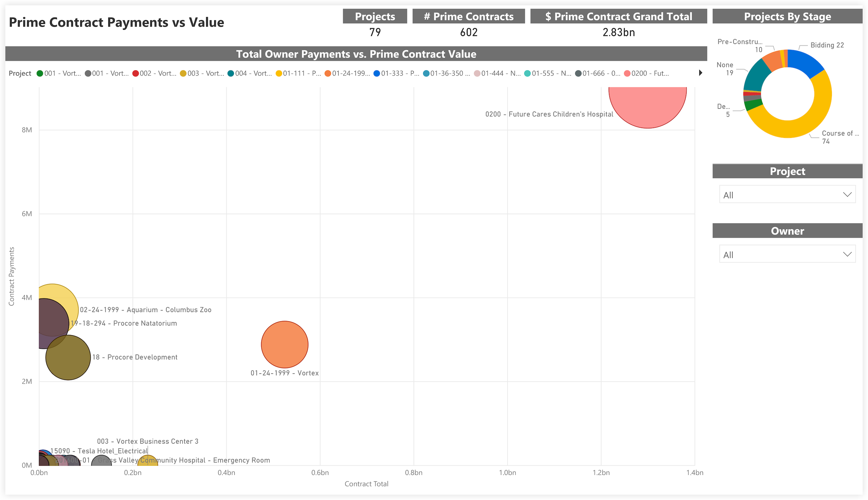Click green 001 - Vort legend swatch
The width and height of the screenshot is (868, 500).
click(x=40, y=73)
